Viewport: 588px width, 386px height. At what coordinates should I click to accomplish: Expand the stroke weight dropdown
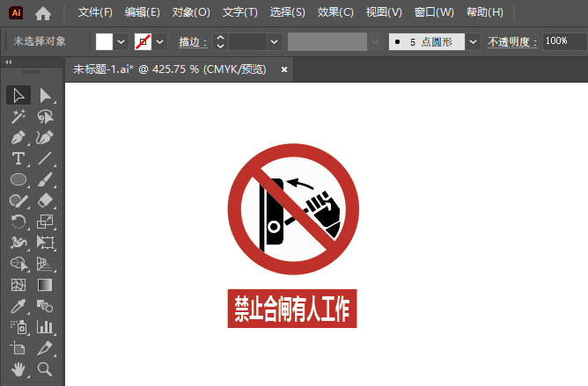point(275,41)
